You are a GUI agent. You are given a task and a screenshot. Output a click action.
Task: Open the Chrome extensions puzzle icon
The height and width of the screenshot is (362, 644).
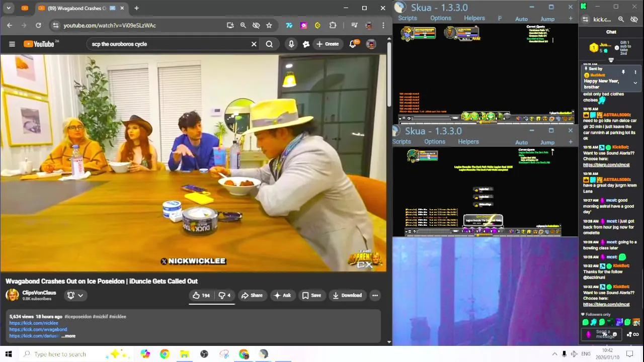pos(333,25)
